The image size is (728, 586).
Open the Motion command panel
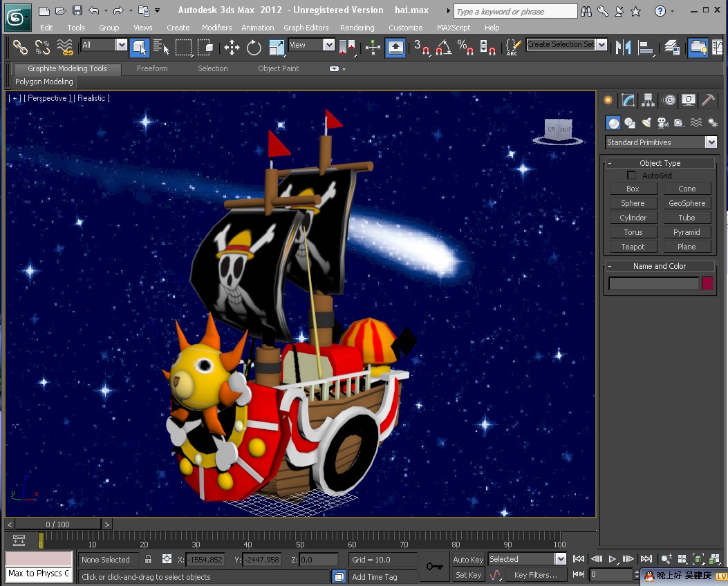coord(669,100)
